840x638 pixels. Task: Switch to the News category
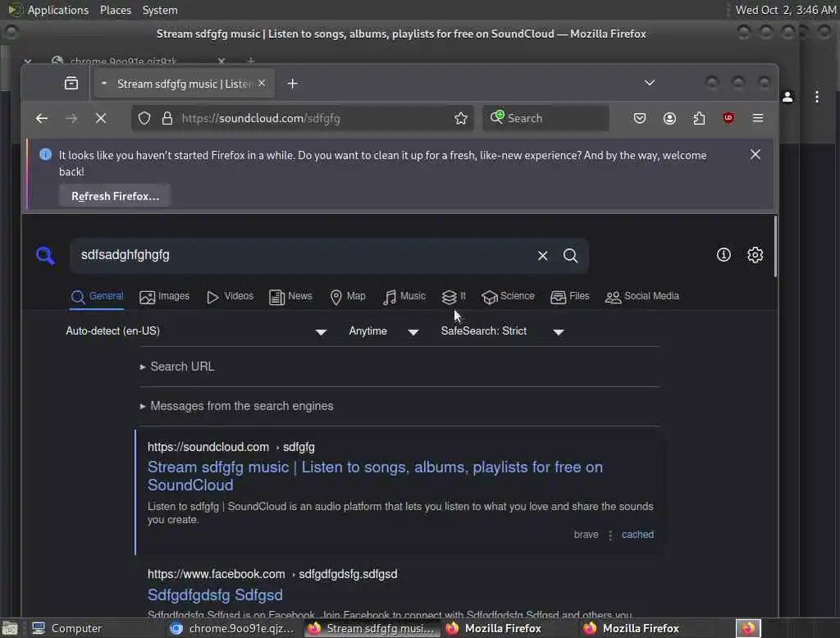[290, 296]
